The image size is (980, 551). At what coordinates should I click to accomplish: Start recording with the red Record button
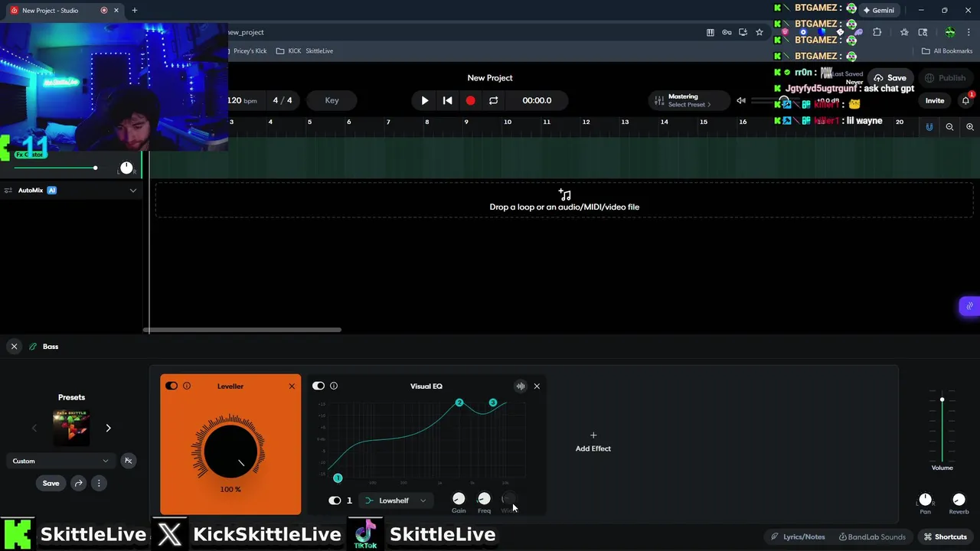470,100
